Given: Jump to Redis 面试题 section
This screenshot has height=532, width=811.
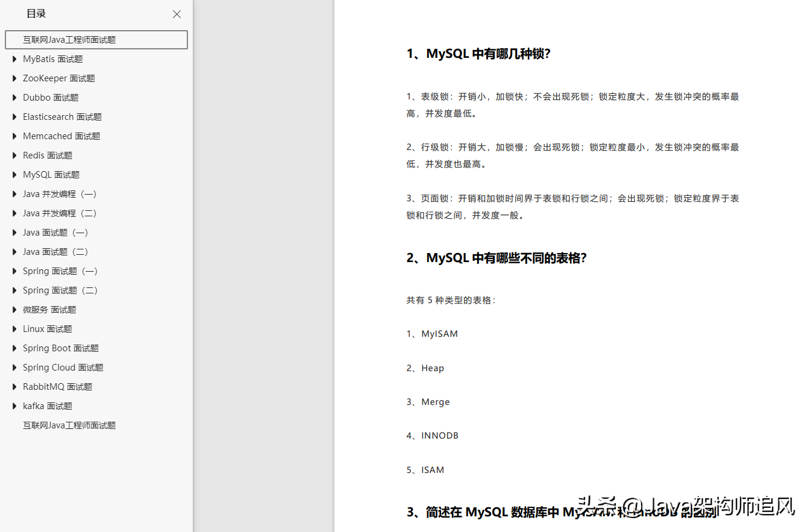Looking at the screenshot, I should click(x=48, y=155).
